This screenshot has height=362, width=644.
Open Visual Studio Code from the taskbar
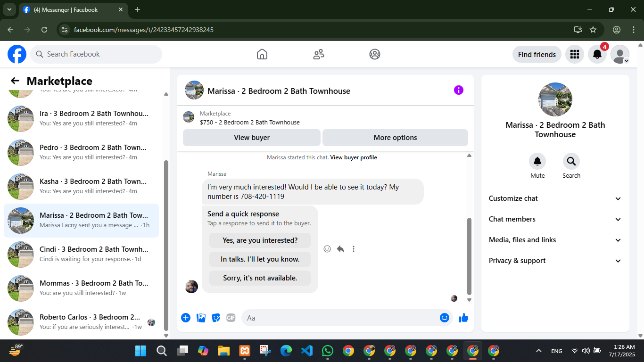pos(307,351)
